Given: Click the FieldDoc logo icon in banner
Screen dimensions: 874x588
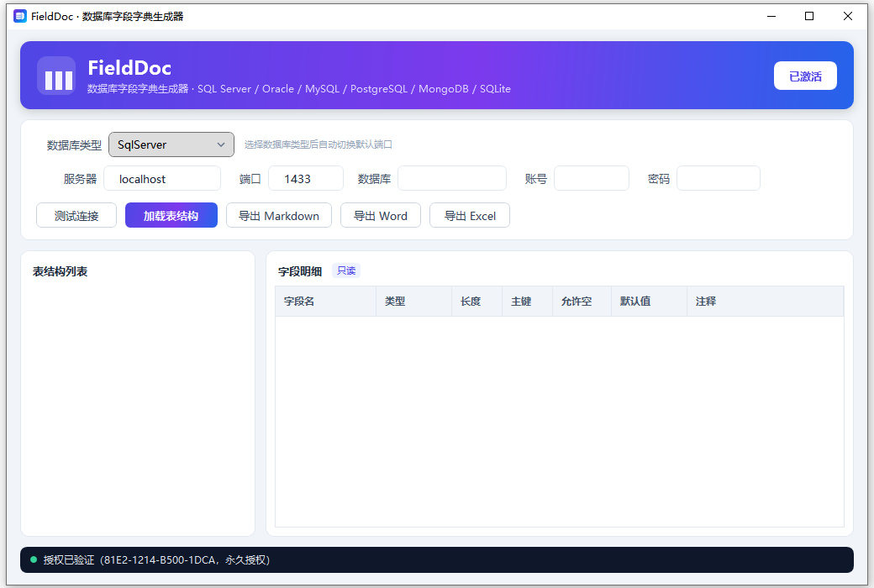Looking at the screenshot, I should tap(56, 76).
